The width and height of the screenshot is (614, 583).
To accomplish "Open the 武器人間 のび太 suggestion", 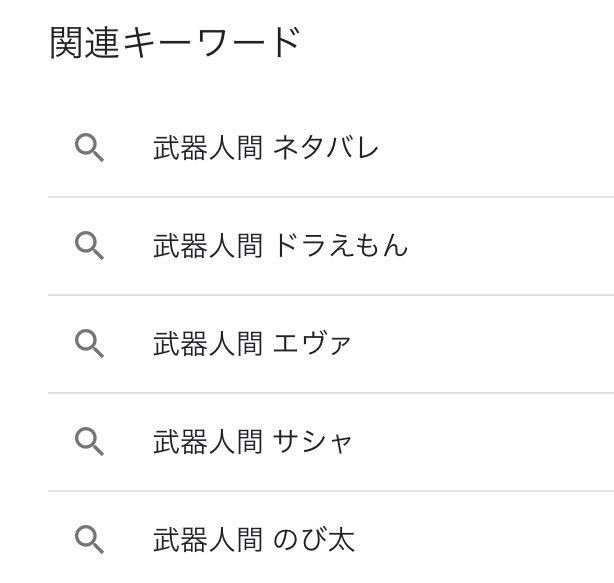I will [331, 537].
